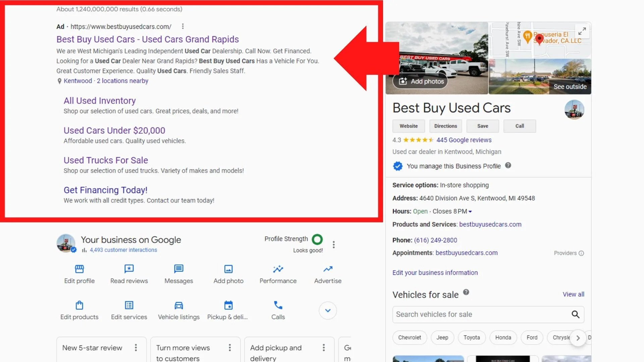Click the Edit profile storefront icon
Image resolution: width=644 pixels, height=362 pixels.
(x=79, y=269)
